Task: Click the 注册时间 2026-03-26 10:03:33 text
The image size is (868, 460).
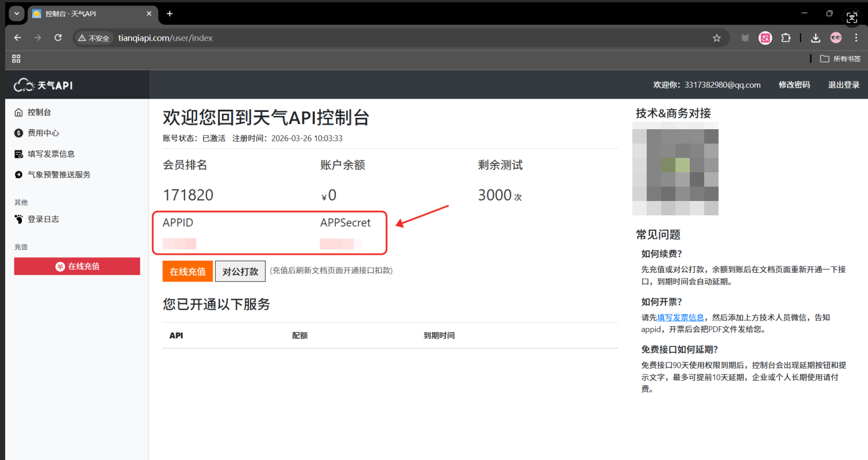Action: click(x=287, y=138)
